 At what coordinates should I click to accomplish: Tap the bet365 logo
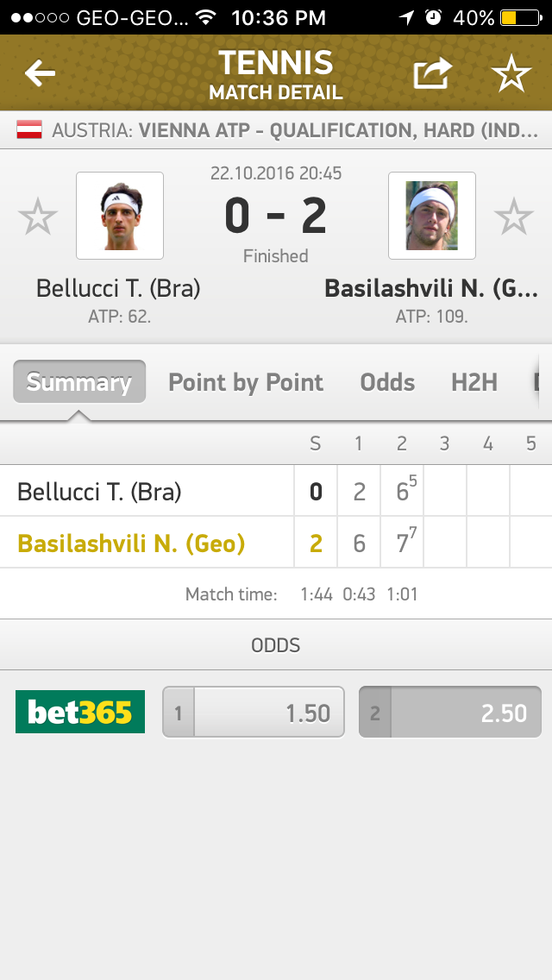tap(80, 712)
